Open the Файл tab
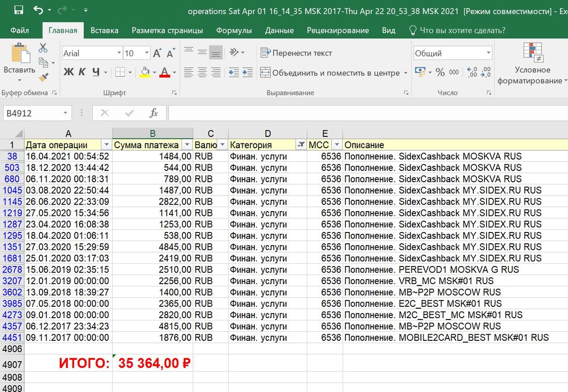568x392 pixels. click(x=19, y=30)
